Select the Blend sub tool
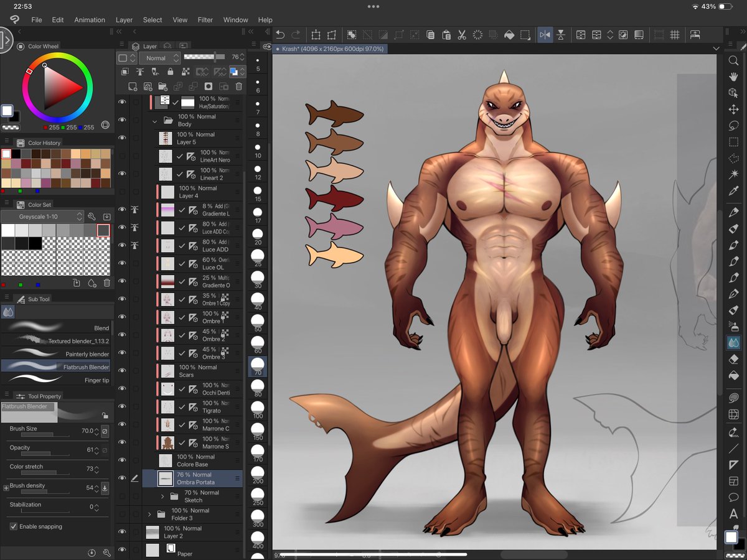The width and height of the screenshot is (747, 560). (57, 327)
